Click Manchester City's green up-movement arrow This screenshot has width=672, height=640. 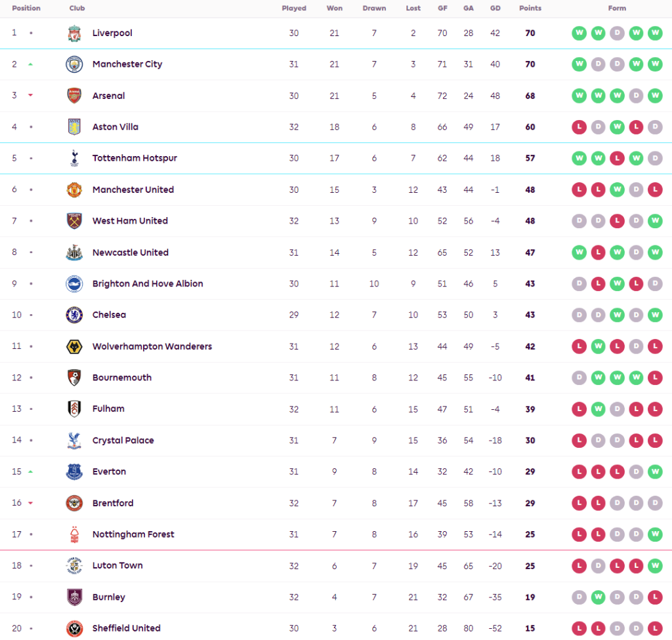click(30, 64)
